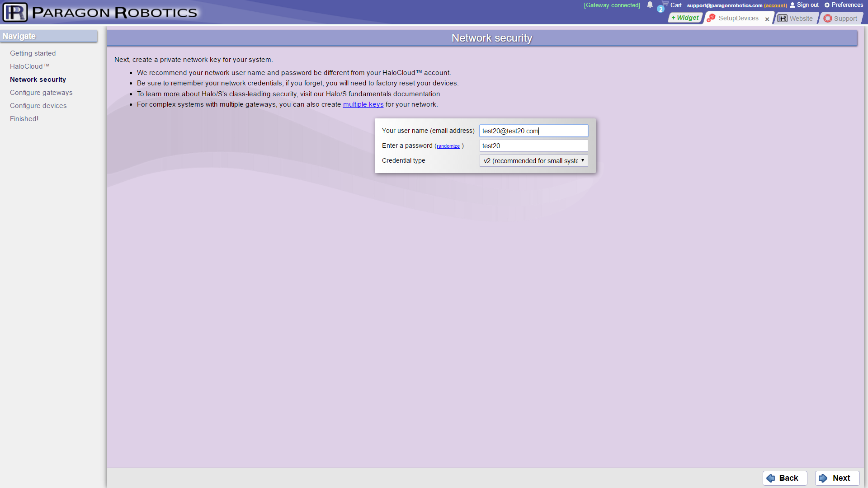The width and height of the screenshot is (868, 488).
Task: Click the Back arrow icon
Action: tap(771, 478)
